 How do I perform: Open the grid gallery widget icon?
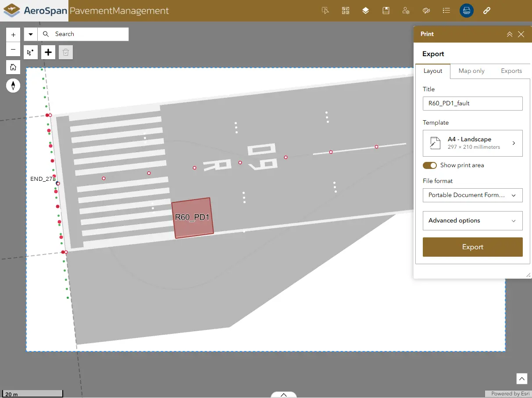(346, 11)
